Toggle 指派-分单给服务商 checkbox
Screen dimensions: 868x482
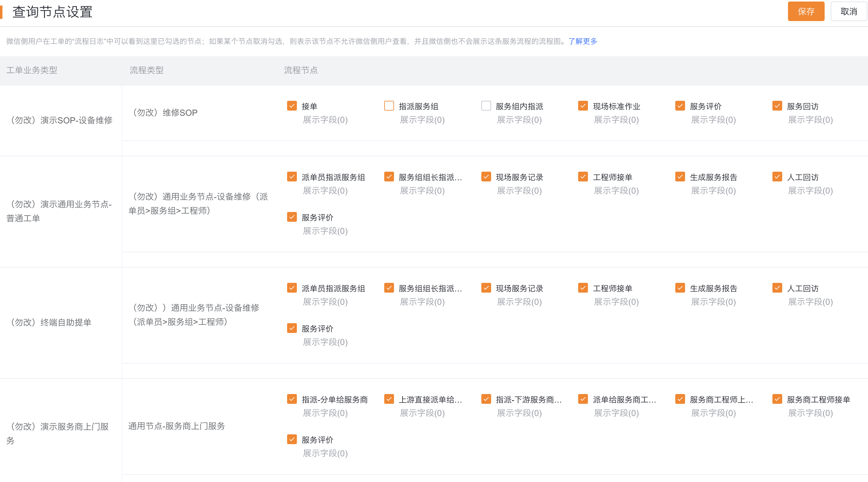coord(292,399)
